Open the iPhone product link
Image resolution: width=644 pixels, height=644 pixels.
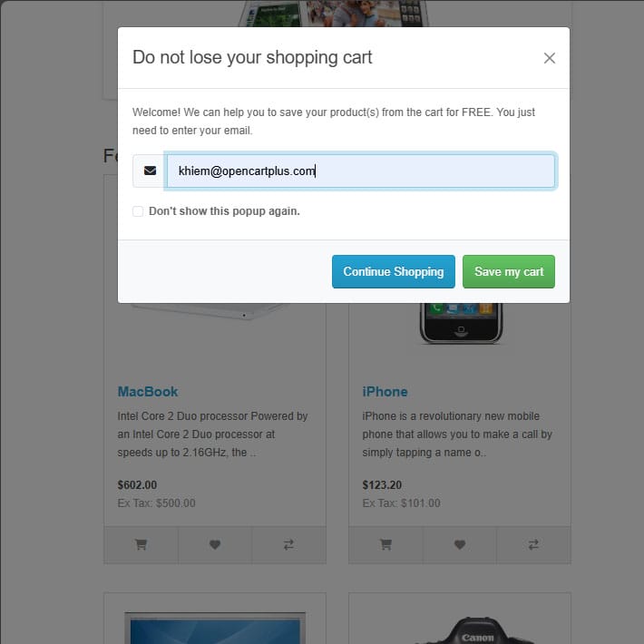(x=385, y=392)
